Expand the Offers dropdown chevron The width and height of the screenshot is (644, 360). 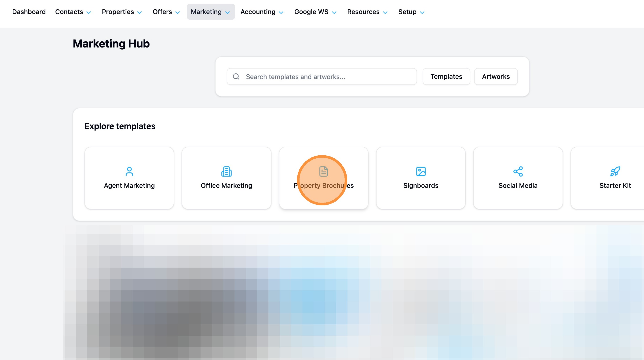pos(178,12)
